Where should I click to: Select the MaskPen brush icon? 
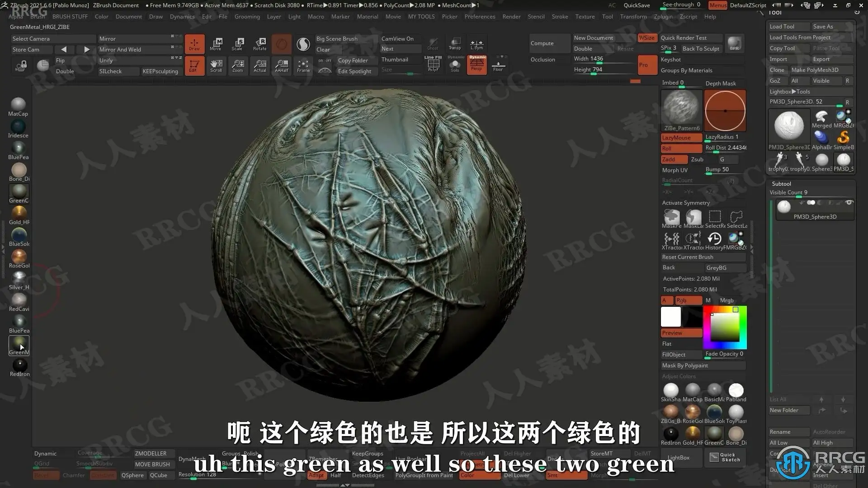[672, 218]
